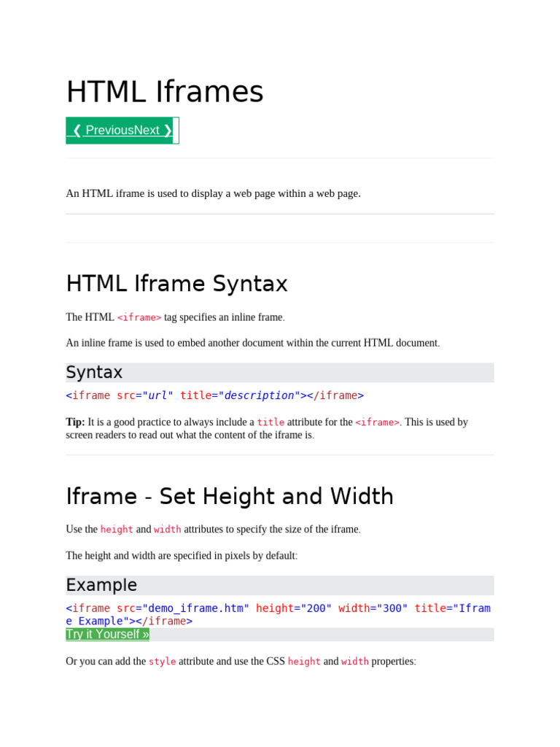Select the Iframe - Set Height and Width heading

pos(230,496)
